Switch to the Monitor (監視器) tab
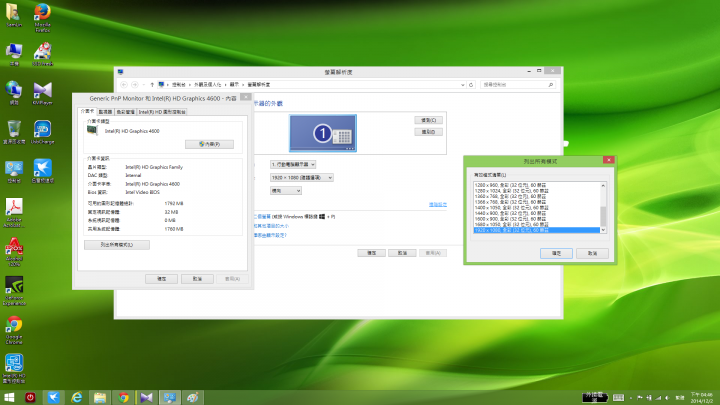Viewport: 720px width, 405px height. pos(105,112)
